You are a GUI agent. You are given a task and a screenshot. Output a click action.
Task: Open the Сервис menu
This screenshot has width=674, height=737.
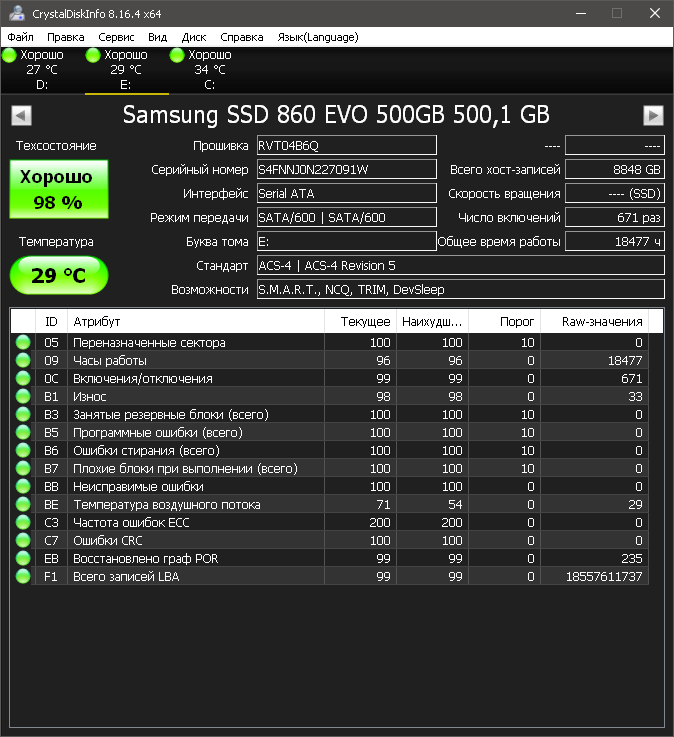pos(116,37)
